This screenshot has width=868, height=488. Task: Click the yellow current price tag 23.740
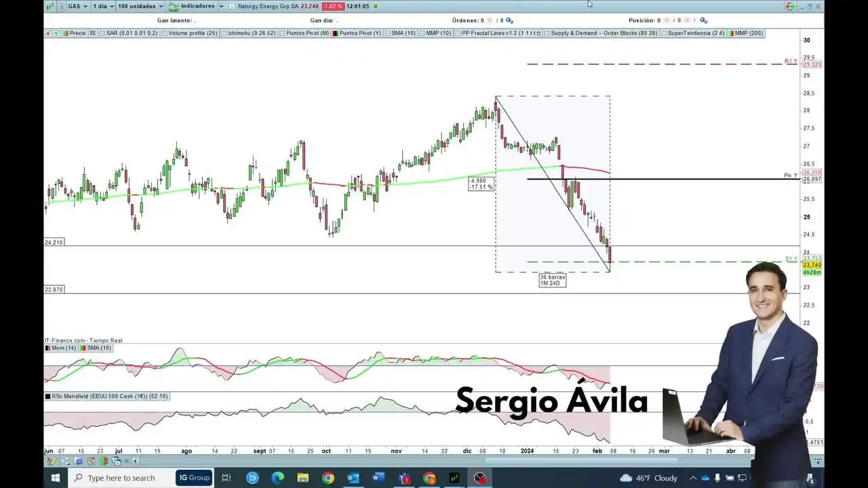coord(812,265)
